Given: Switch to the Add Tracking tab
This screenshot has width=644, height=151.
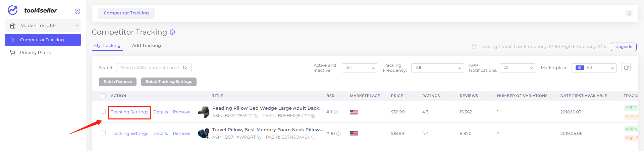Looking at the screenshot, I should 147,46.
